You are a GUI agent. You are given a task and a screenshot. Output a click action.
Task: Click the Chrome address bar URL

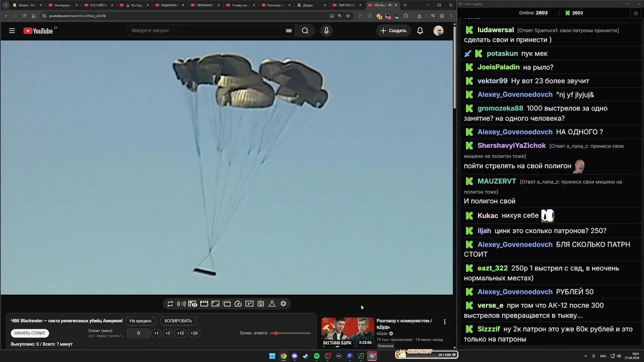(77, 16)
